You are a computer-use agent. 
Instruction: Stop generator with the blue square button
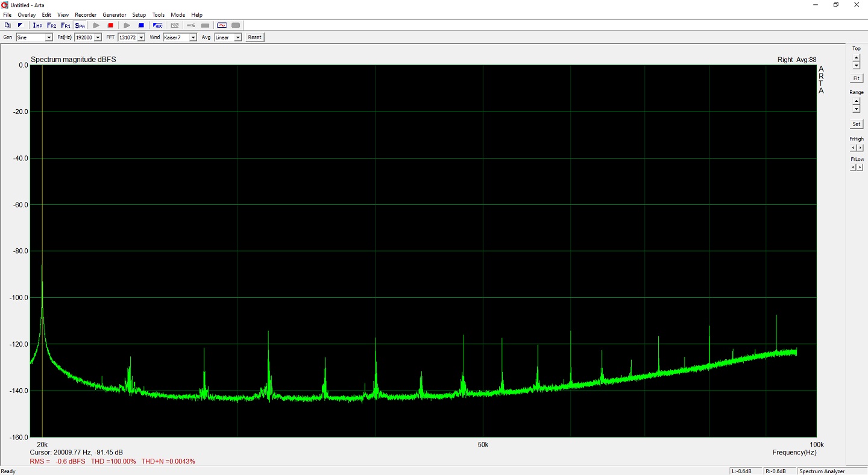tap(141, 25)
